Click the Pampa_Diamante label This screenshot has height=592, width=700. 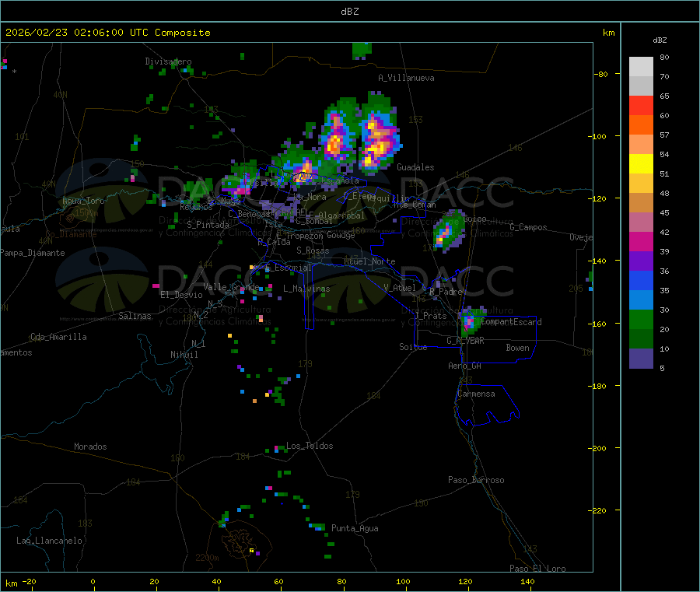33,253
